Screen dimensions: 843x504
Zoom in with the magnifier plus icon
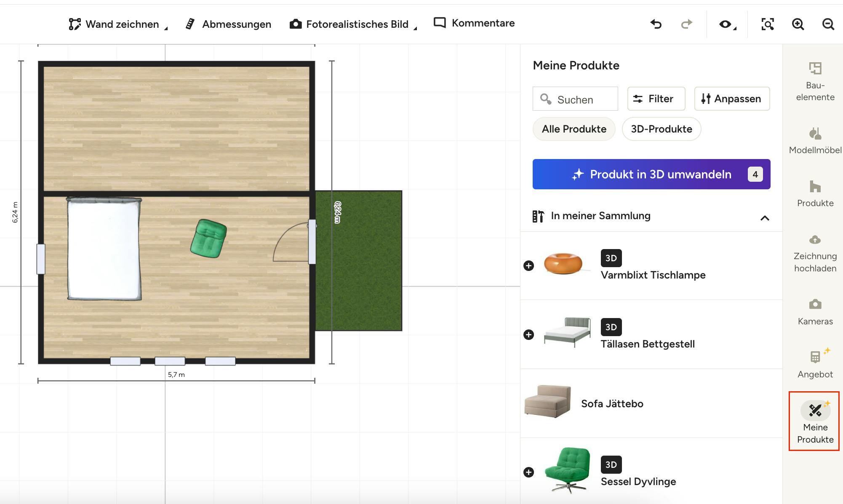tap(798, 24)
